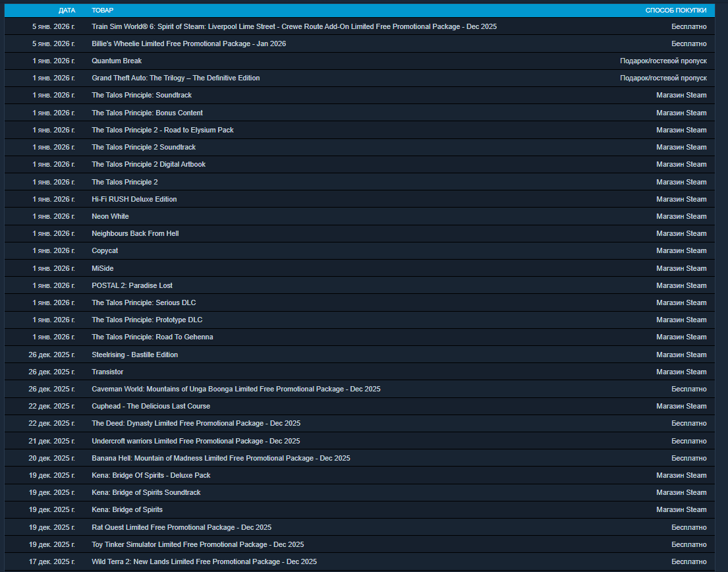This screenshot has height=572, width=728.
Task: Open the Train Sim World 6 promotional package row
Action: 360,26
